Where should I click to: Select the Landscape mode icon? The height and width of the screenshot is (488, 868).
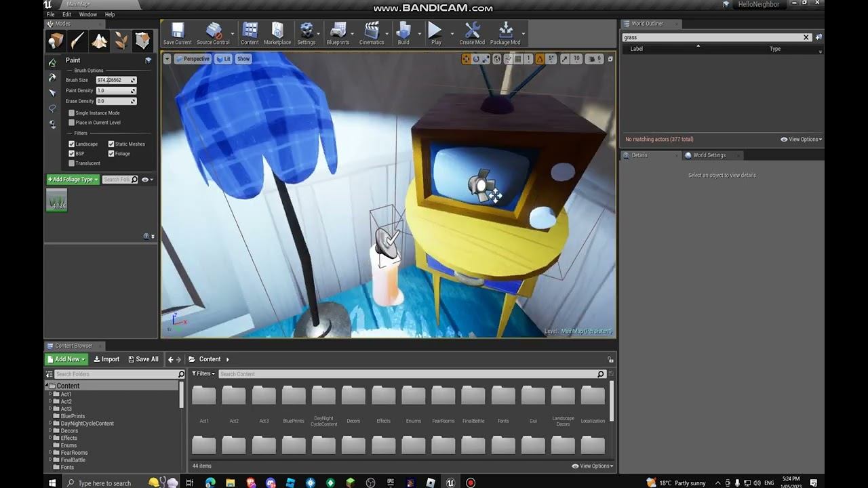click(x=99, y=41)
